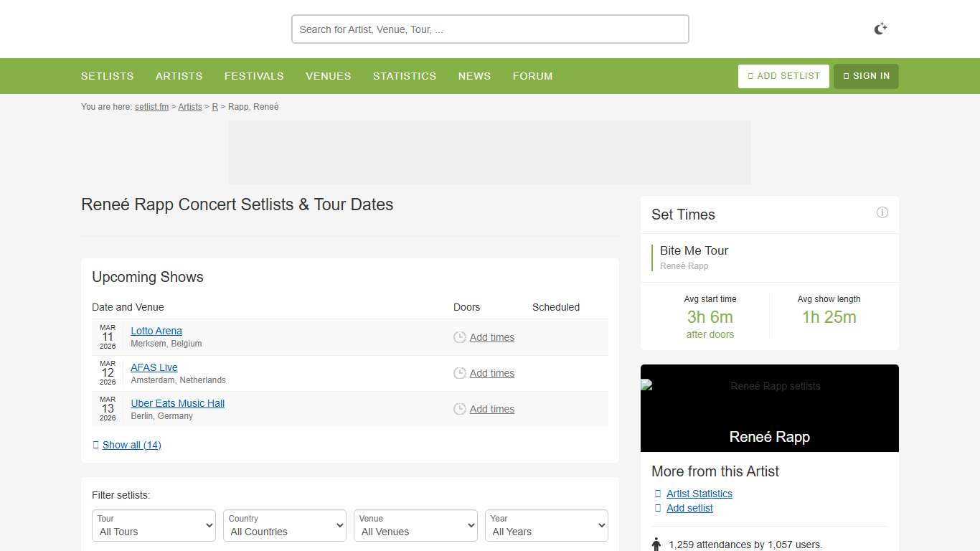980x551 pixels.
Task: Click the Set Times info icon
Action: point(882,212)
